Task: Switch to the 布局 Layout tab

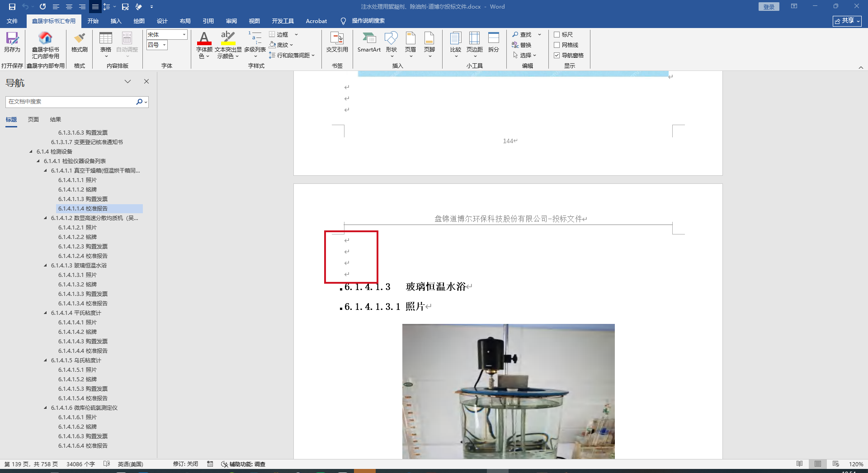Action: click(185, 21)
